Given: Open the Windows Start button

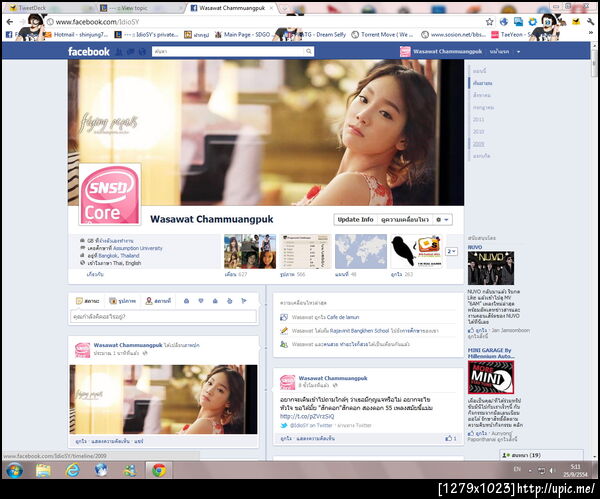Looking at the screenshot, I should 15,470.
